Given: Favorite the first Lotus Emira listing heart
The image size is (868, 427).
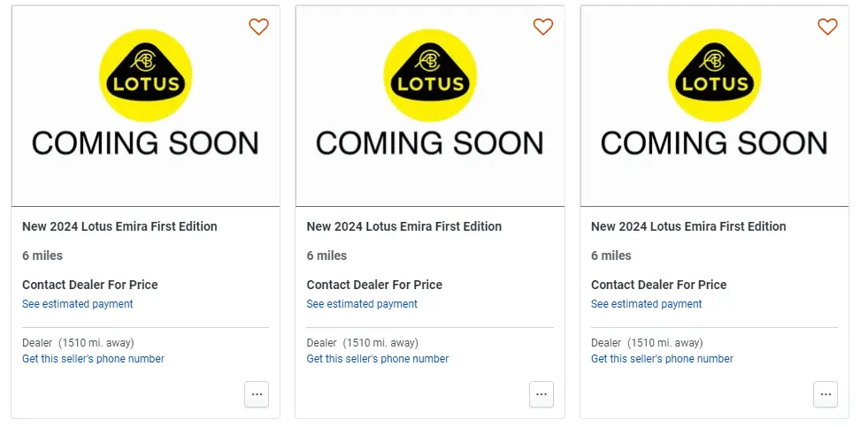Looking at the screenshot, I should [x=258, y=27].
